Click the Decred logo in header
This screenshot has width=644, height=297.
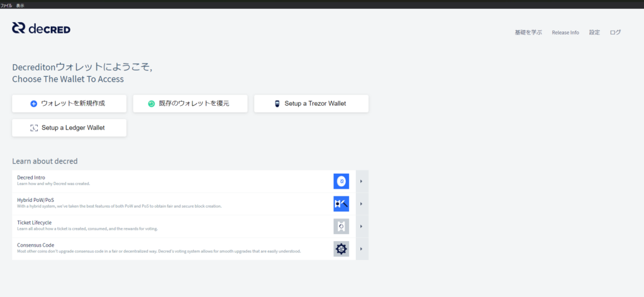41,28
